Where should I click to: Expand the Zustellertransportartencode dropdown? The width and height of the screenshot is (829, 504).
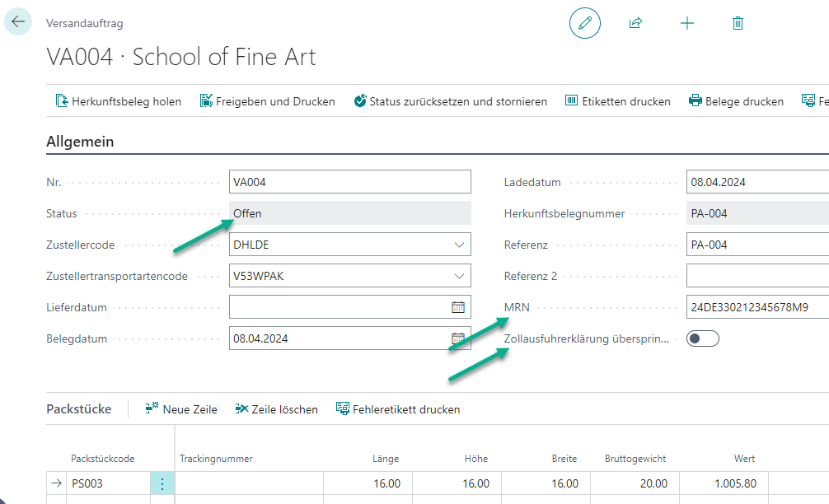point(459,276)
